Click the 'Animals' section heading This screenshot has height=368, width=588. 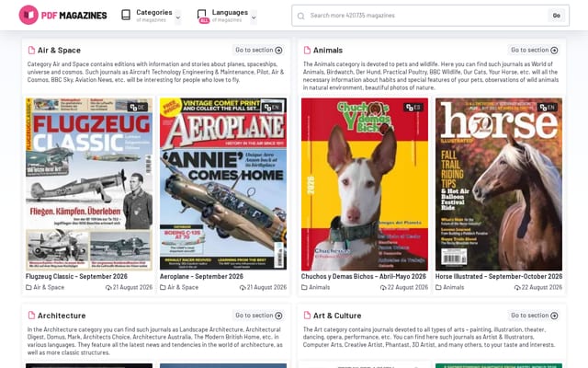[328, 50]
